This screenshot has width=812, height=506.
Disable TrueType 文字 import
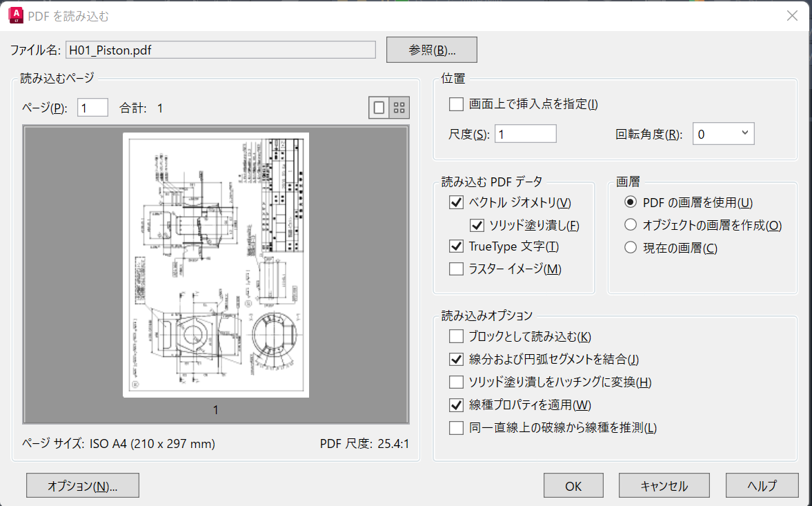456,246
